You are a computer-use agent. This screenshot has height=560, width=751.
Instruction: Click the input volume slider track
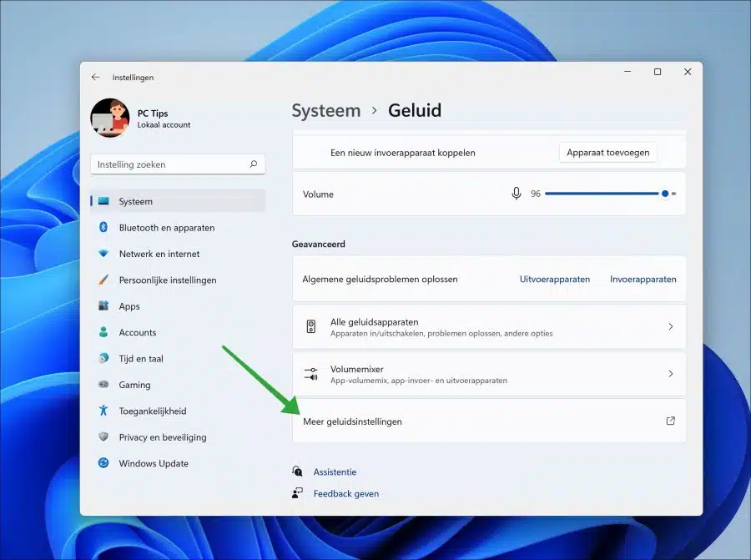610,194
